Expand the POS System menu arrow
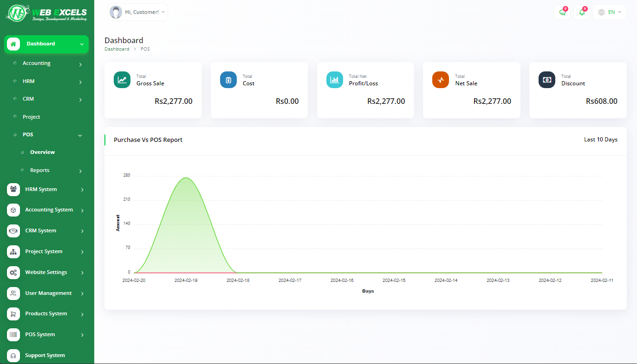This screenshot has height=364, width=637. [82, 335]
